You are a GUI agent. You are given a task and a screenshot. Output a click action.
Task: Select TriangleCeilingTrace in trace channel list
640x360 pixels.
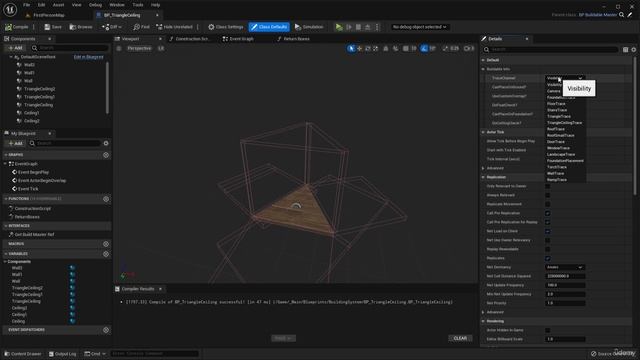point(564,123)
